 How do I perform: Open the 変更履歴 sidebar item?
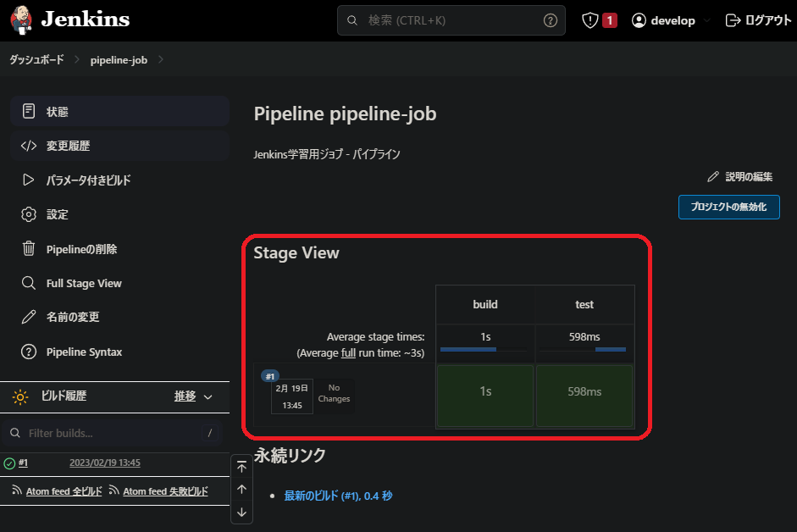[x=119, y=146]
